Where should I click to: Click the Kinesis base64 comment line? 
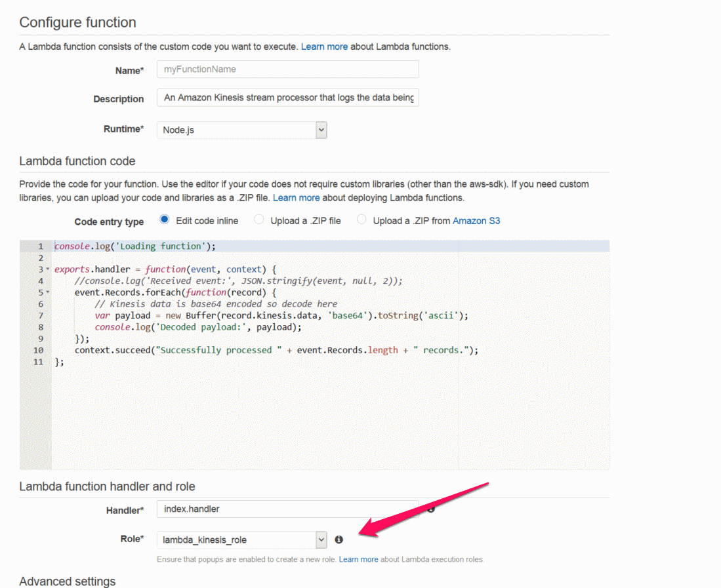[216, 304]
